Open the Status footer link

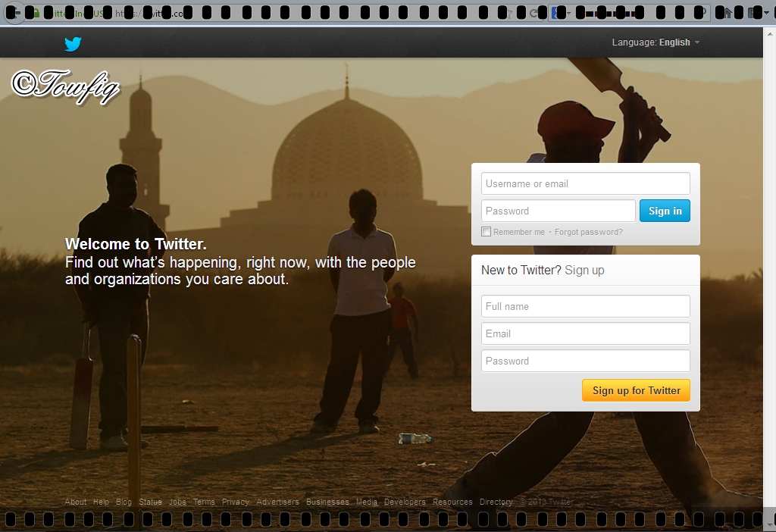click(x=151, y=502)
